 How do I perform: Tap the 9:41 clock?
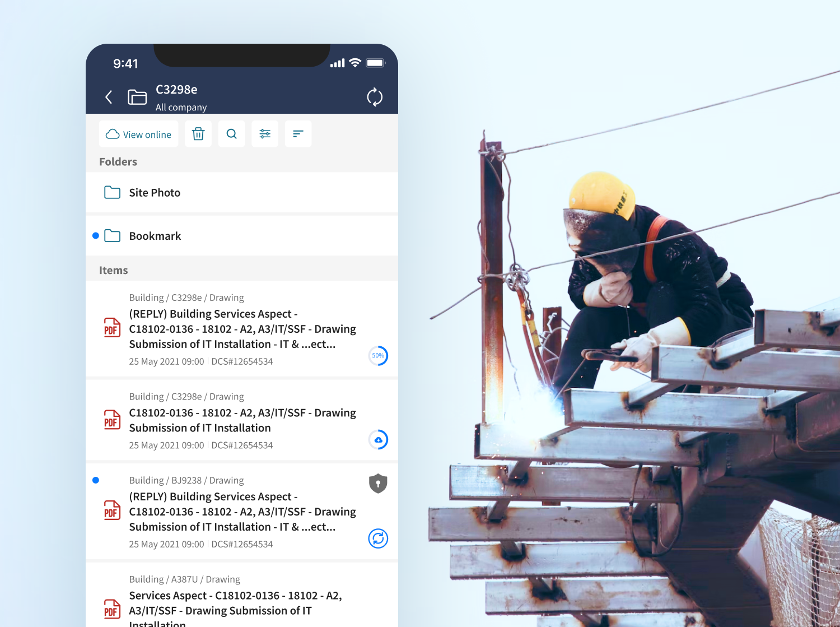click(125, 63)
